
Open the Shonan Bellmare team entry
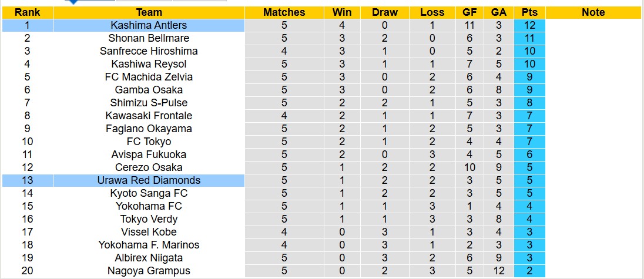click(x=149, y=38)
